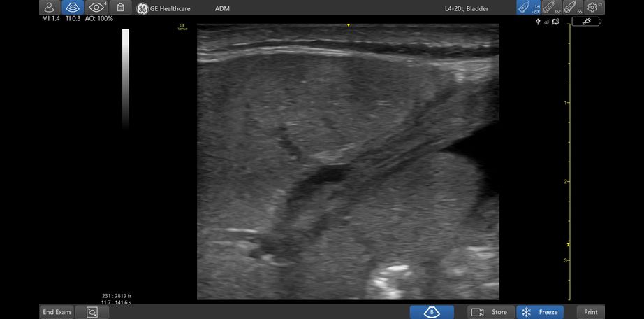Select the L4-20t probe
644x319 pixels.
(529, 8)
